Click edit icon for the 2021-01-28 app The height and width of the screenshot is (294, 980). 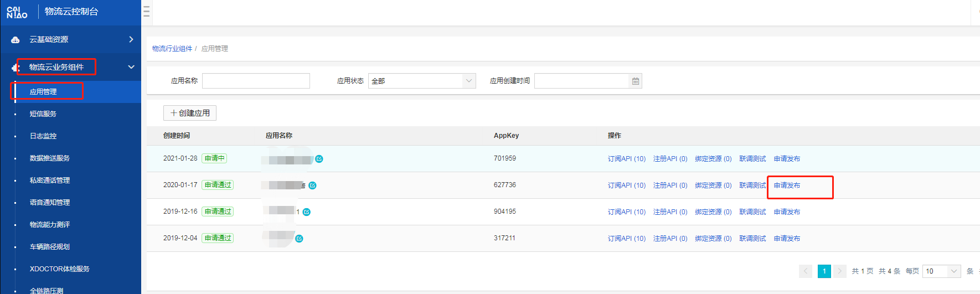[x=319, y=159]
